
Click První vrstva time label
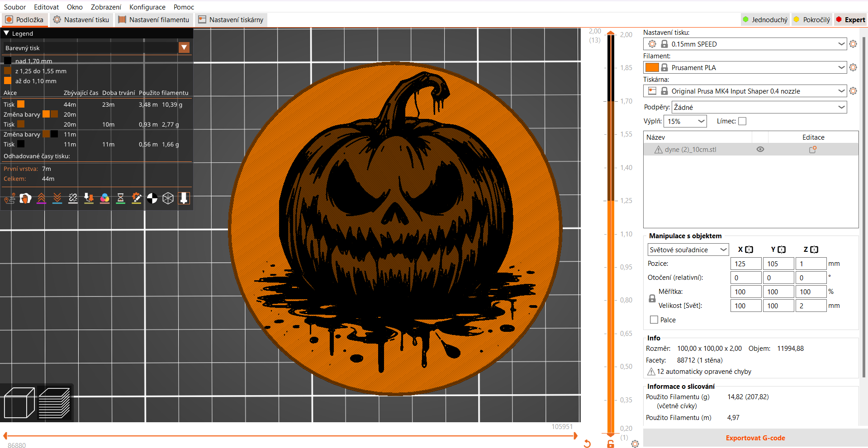[21, 169]
